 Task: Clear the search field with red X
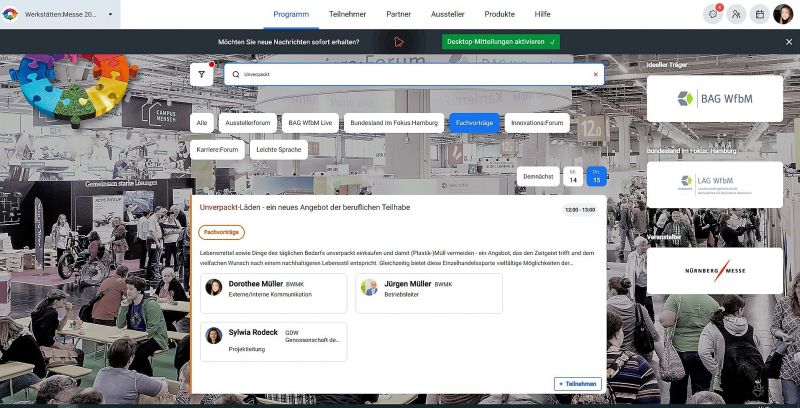click(x=596, y=75)
